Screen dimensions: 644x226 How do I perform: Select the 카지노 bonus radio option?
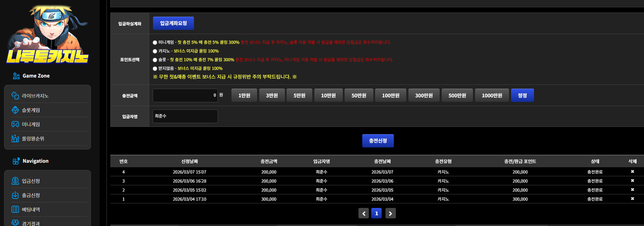click(155, 51)
